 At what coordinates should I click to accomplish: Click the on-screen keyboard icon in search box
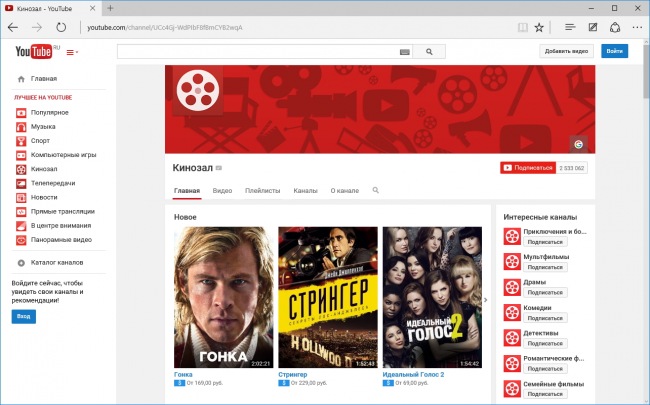405,52
